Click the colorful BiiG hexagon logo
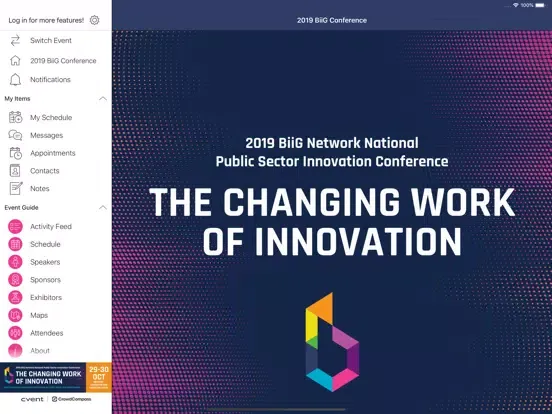 (332, 342)
